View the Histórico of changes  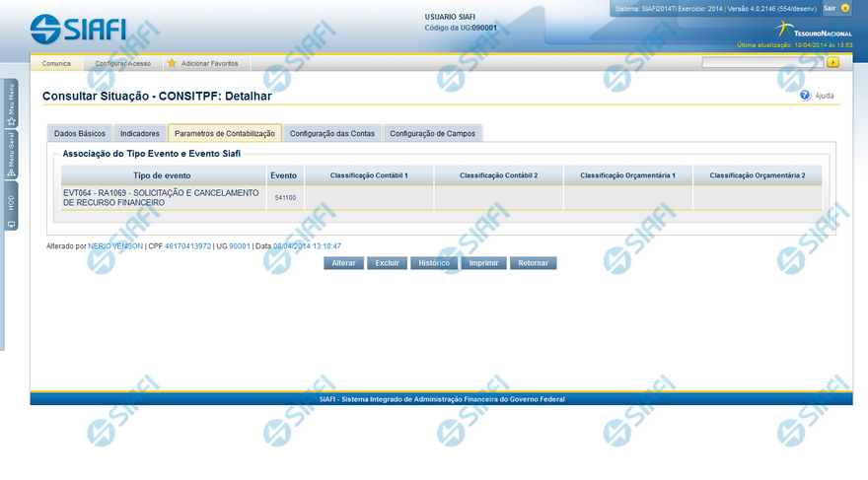point(434,263)
